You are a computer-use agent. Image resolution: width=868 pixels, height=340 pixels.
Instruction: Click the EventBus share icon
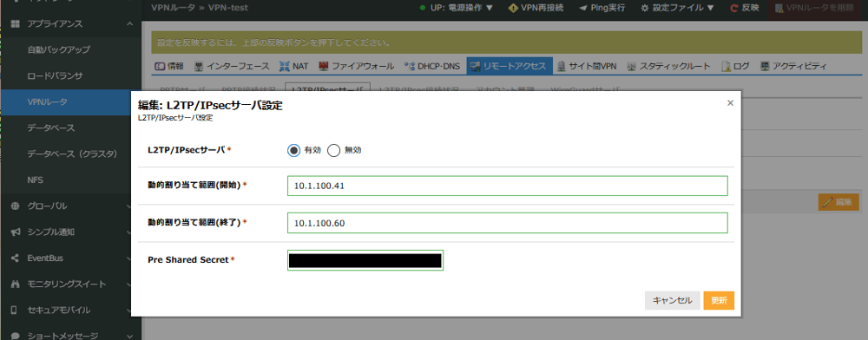point(16,258)
